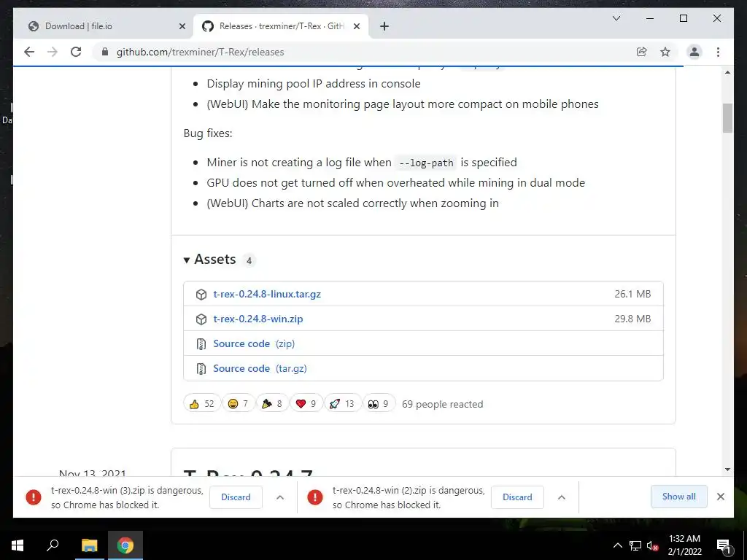747x560 pixels.
Task: React with rocket (13)
Action: [342, 404]
